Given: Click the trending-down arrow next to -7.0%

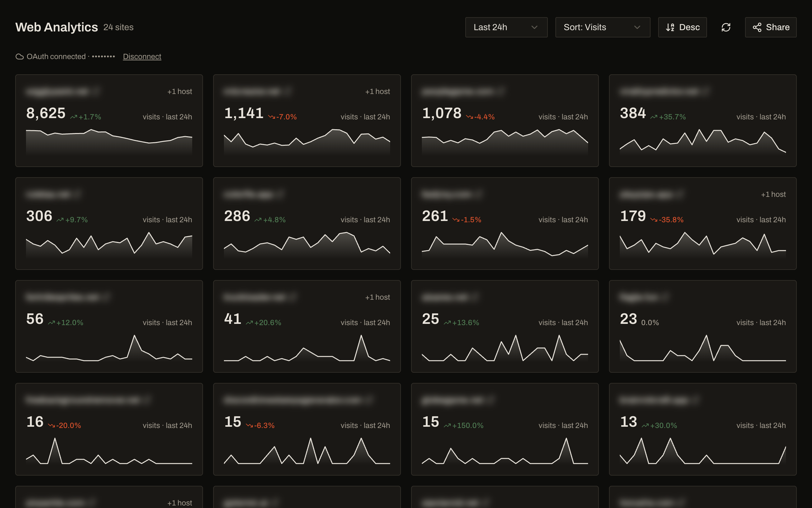Looking at the screenshot, I should coord(272,117).
